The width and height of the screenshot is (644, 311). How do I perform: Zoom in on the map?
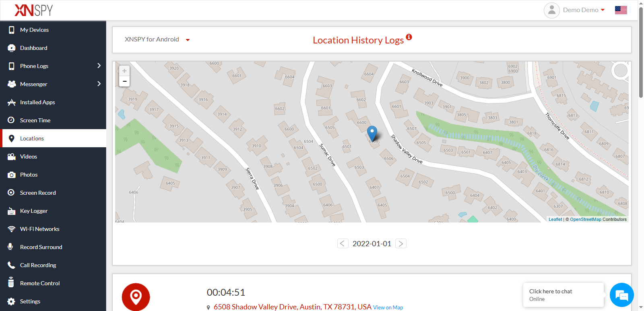click(124, 71)
